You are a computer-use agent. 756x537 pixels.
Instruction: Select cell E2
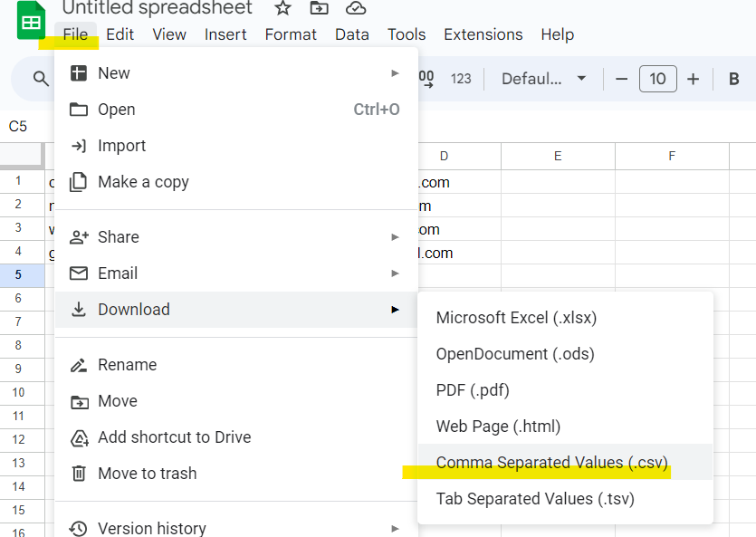coord(558,206)
